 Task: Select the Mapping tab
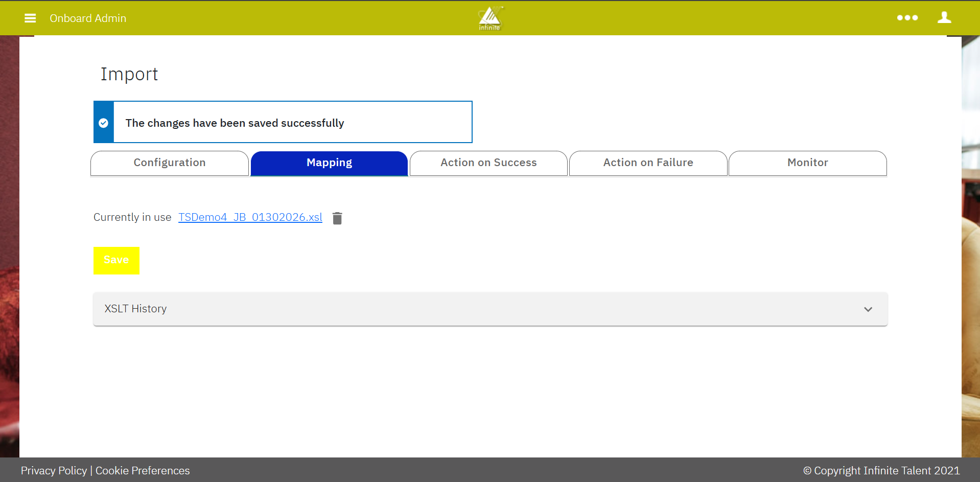329,163
